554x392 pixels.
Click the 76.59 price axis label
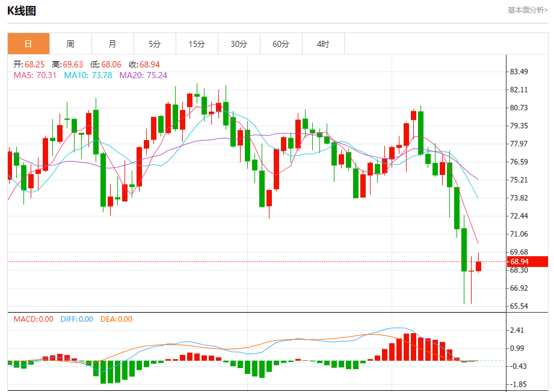[519, 162]
